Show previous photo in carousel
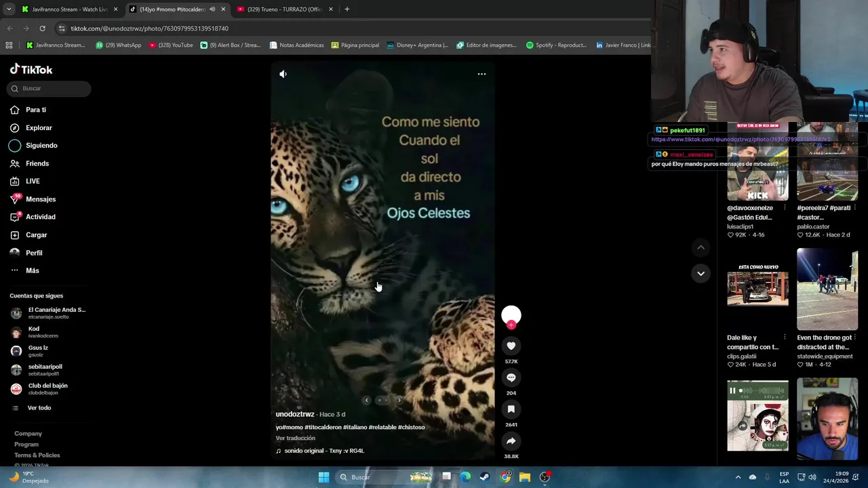The height and width of the screenshot is (488, 868). pos(367,400)
